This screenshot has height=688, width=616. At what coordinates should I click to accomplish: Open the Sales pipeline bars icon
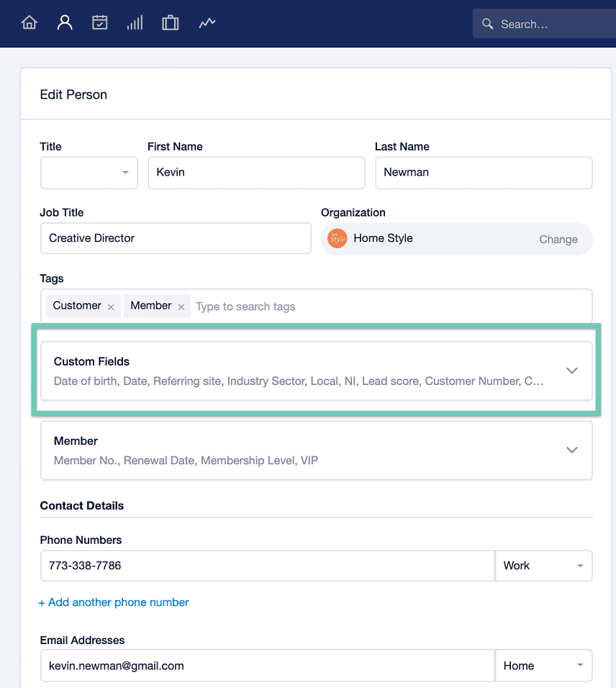[x=135, y=22]
